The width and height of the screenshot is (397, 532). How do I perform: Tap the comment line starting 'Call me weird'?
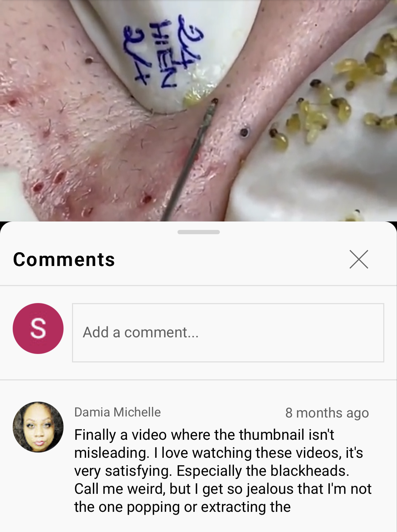tap(223, 489)
